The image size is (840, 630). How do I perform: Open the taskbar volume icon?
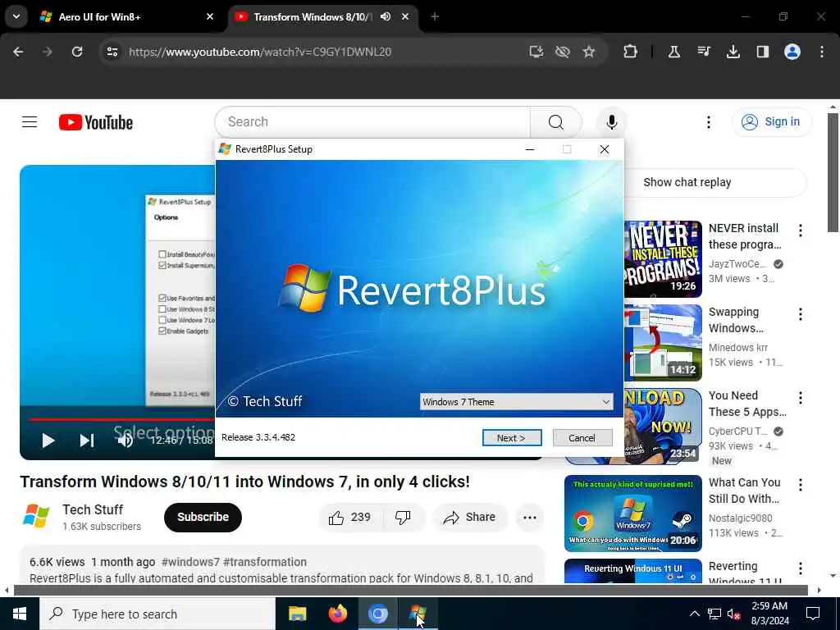click(733, 614)
